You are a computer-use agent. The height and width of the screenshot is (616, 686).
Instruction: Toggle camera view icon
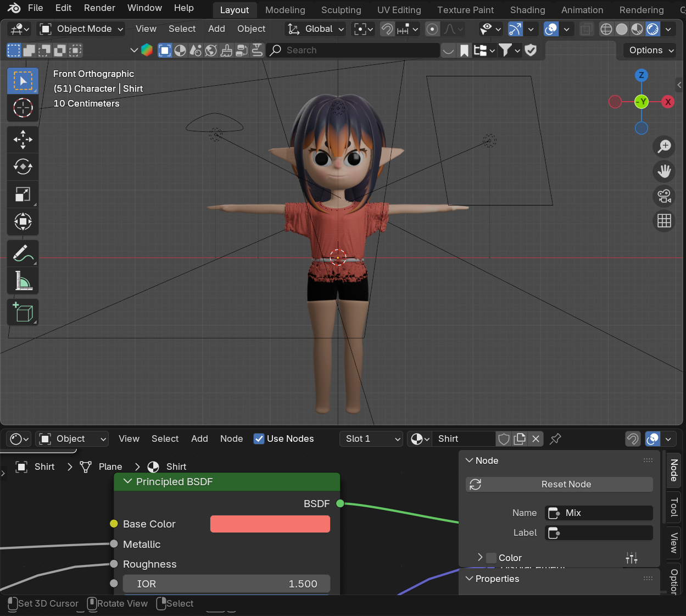[x=664, y=196]
